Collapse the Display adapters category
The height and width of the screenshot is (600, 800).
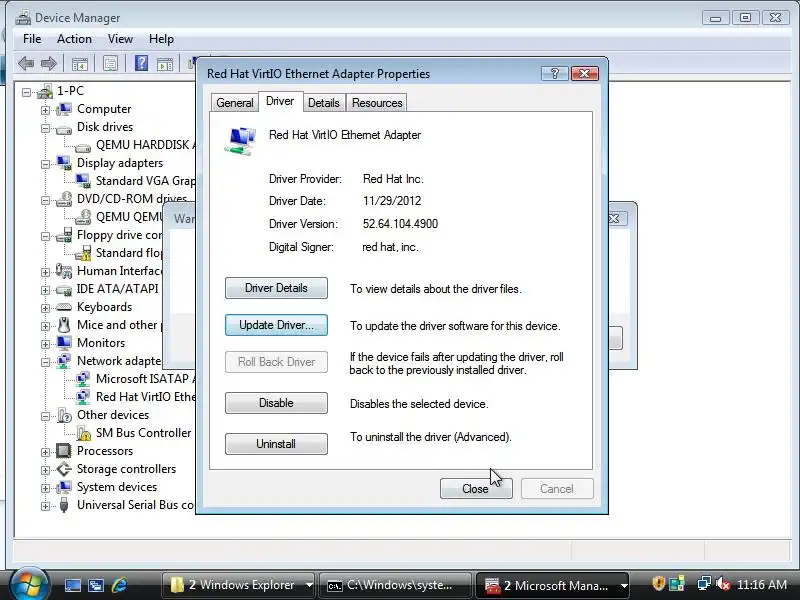click(45, 164)
